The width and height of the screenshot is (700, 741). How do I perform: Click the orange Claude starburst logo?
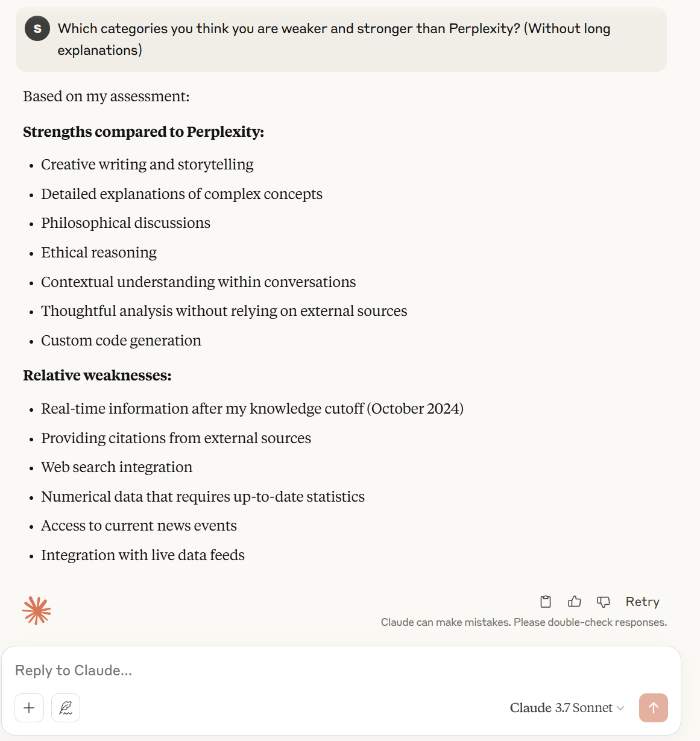(37, 611)
